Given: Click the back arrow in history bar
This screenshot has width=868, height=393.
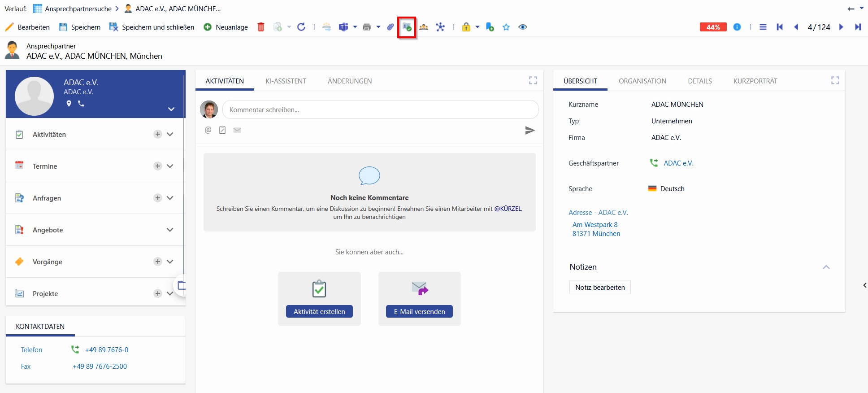Looking at the screenshot, I should 851,9.
